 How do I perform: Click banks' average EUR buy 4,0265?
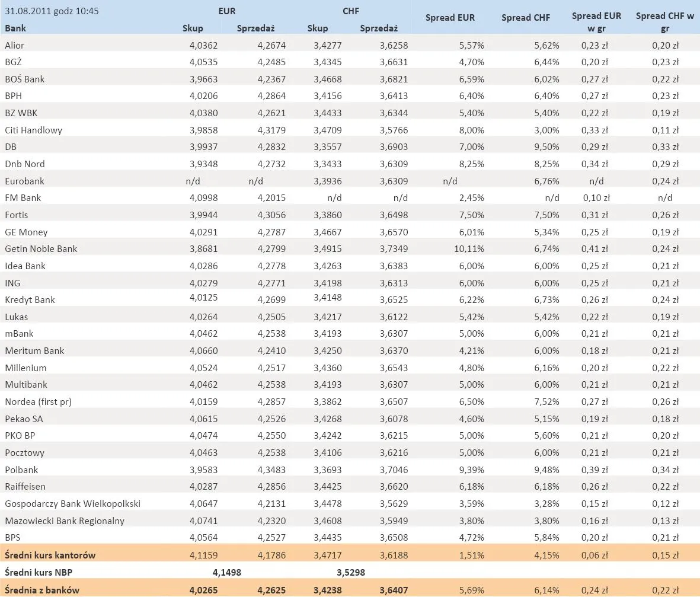click(203, 590)
